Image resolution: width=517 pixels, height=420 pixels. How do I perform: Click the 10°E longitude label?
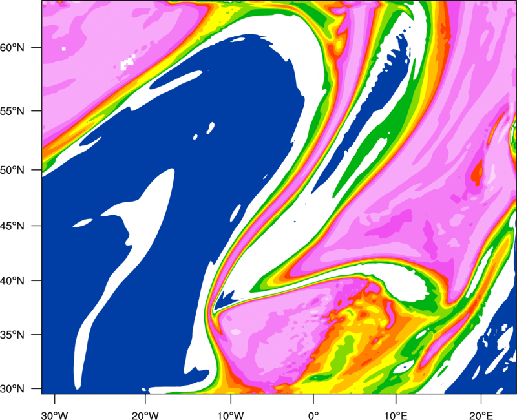click(x=396, y=415)
